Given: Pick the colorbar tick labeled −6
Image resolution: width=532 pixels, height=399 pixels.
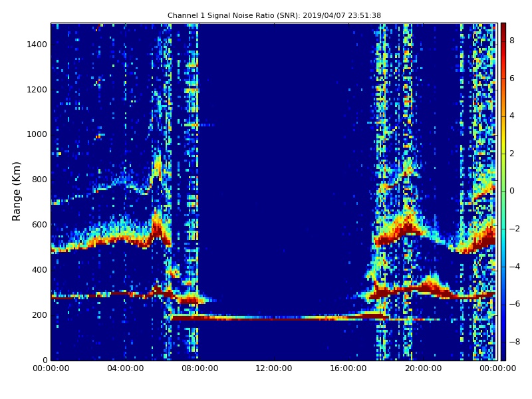Looking at the screenshot, I should (x=515, y=304).
